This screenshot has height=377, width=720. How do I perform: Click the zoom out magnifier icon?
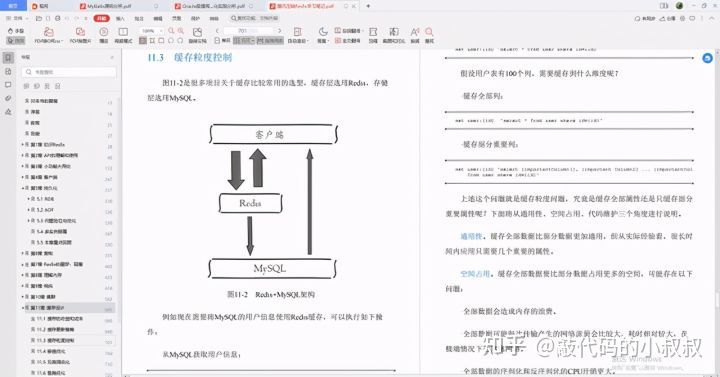171,31
